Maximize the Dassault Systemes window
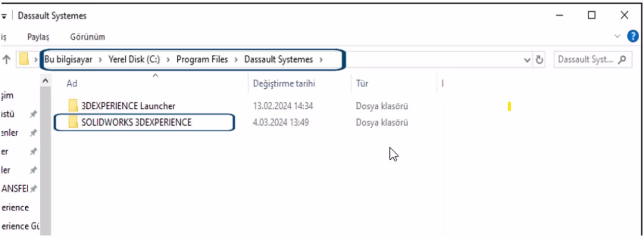 click(x=591, y=16)
